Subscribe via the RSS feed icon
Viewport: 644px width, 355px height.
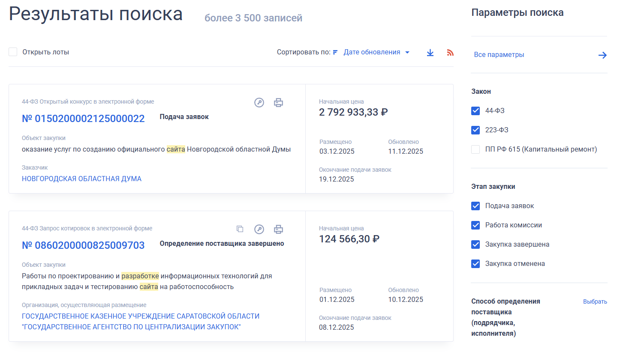point(450,52)
